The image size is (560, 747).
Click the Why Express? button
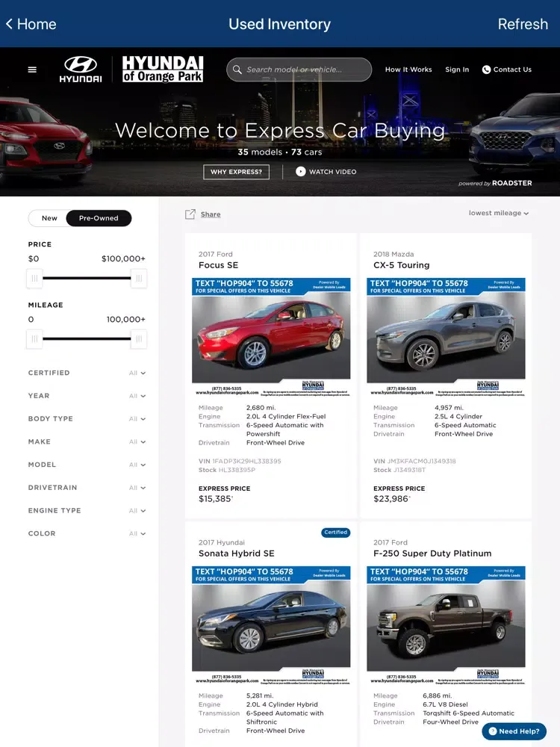click(236, 172)
